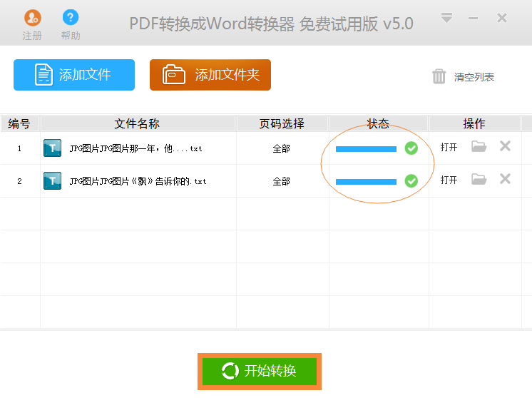Click the 添加文件 button

click(74, 75)
